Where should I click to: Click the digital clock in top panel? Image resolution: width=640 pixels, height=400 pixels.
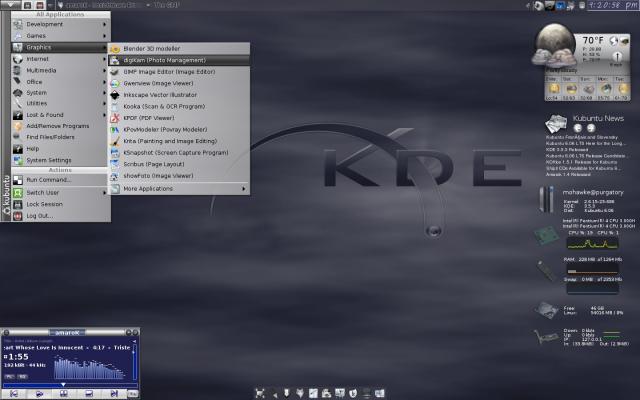[x=613, y=5]
